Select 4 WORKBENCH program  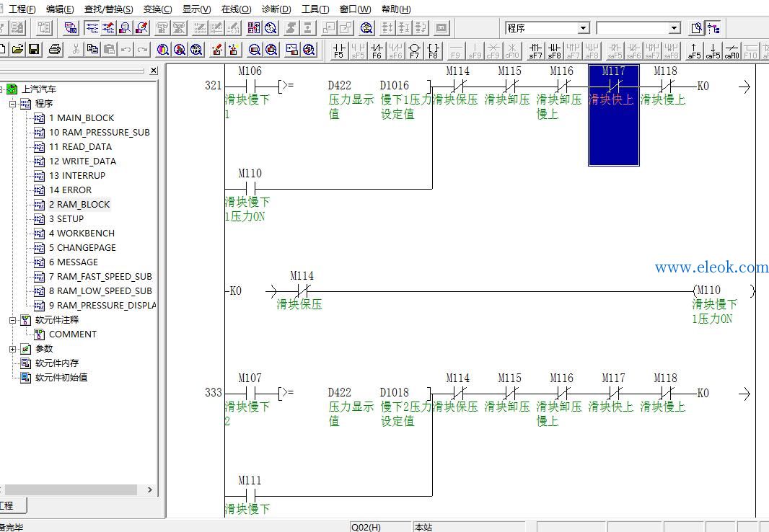click(x=82, y=233)
